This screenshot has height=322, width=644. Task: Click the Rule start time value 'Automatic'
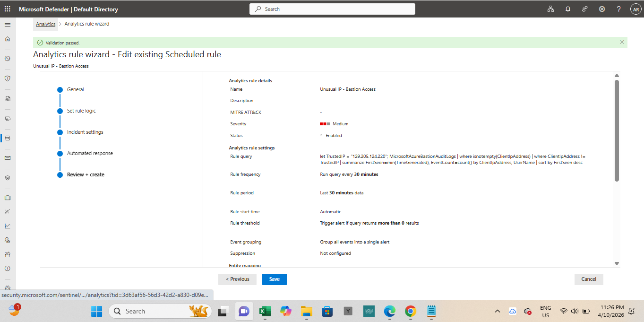tap(330, 212)
